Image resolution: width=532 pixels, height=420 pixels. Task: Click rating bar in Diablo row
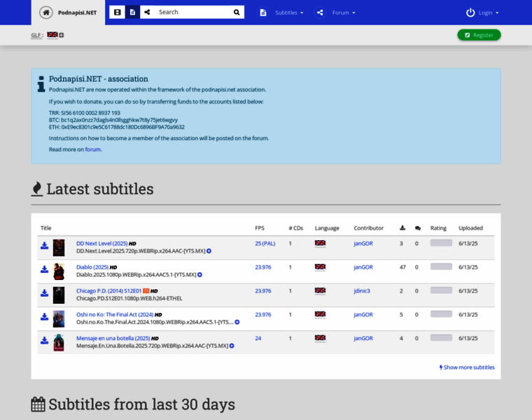[x=441, y=267]
